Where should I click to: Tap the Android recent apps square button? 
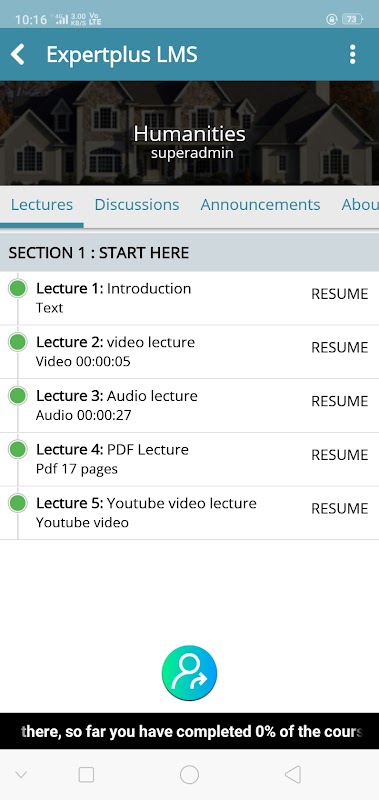click(86, 774)
